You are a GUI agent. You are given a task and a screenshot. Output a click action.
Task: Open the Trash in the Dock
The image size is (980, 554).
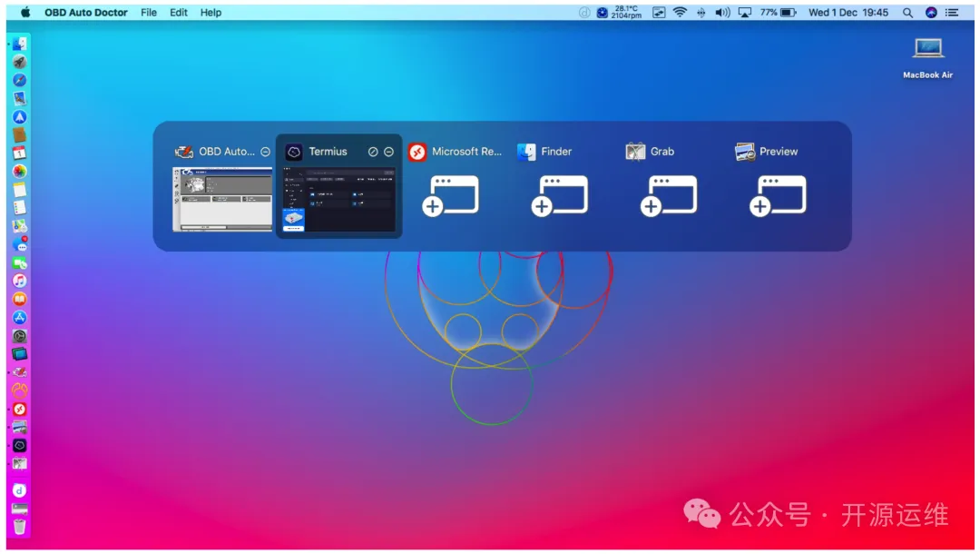point(19,526)
